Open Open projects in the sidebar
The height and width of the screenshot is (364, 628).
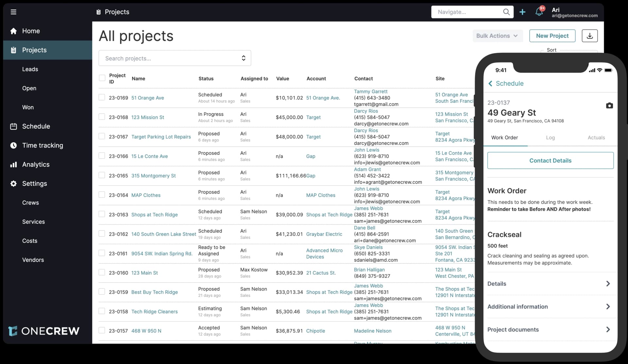coord(29,88)
